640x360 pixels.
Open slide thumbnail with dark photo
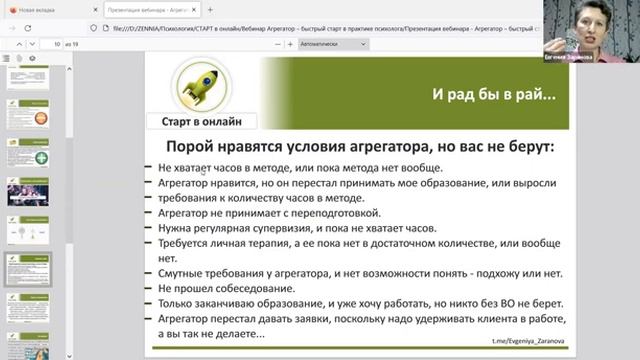click(x=28, y=192)
